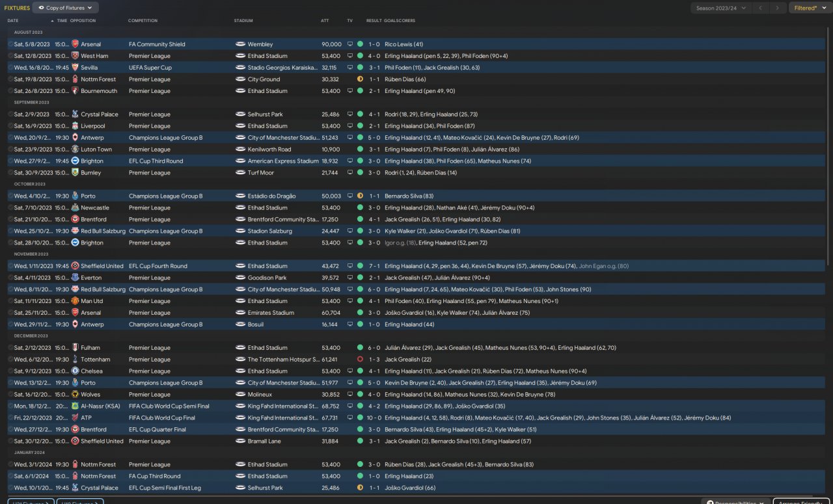Click the TV icon in the Man Utd row
The image size is (833, 504).
[x=349, y=301]
